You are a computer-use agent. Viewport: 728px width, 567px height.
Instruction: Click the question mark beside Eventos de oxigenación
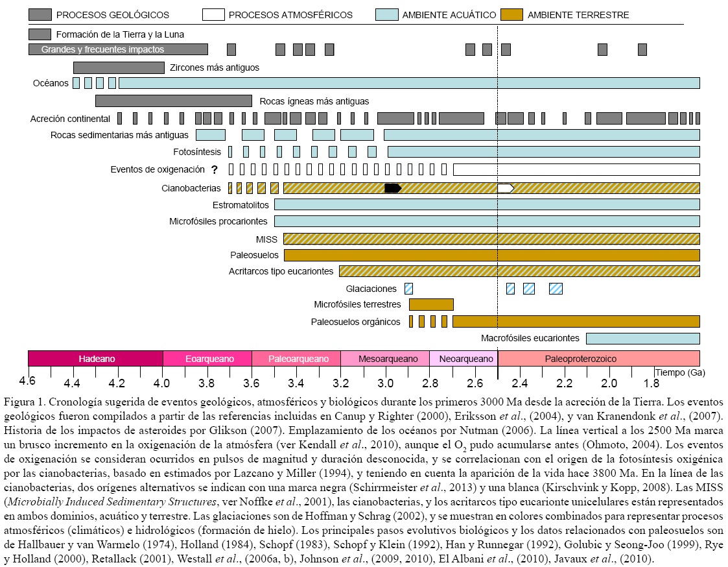coord(214,170)
